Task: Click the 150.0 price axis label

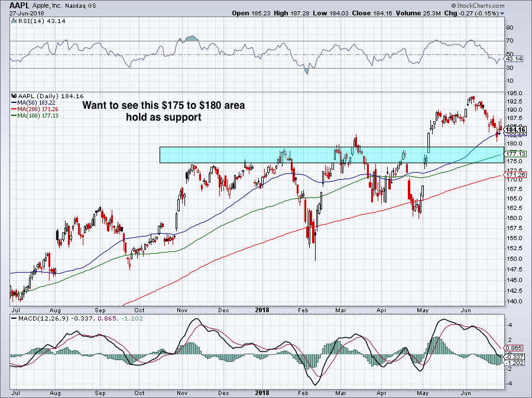Action: (x=514, y=258)
